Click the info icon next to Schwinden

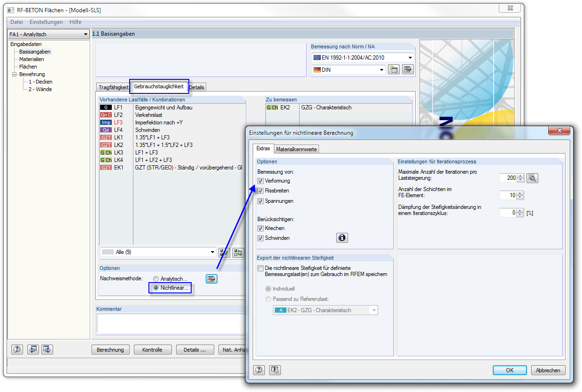(x=342, y=238)
